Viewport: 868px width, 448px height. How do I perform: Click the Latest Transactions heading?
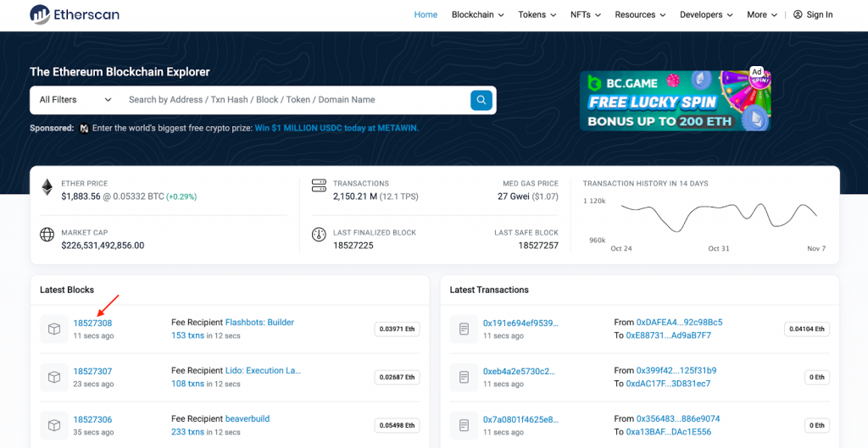tap(489, 290)
